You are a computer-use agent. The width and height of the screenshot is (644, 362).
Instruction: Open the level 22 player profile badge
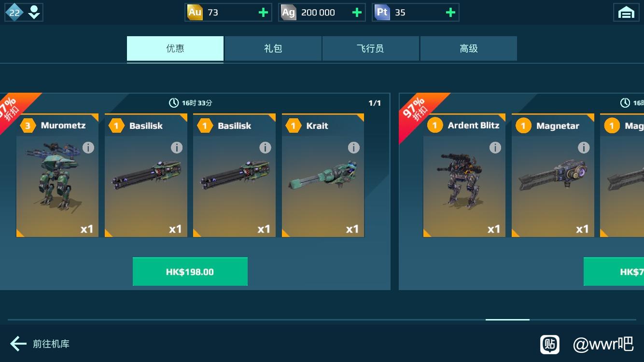click(24, 13)
